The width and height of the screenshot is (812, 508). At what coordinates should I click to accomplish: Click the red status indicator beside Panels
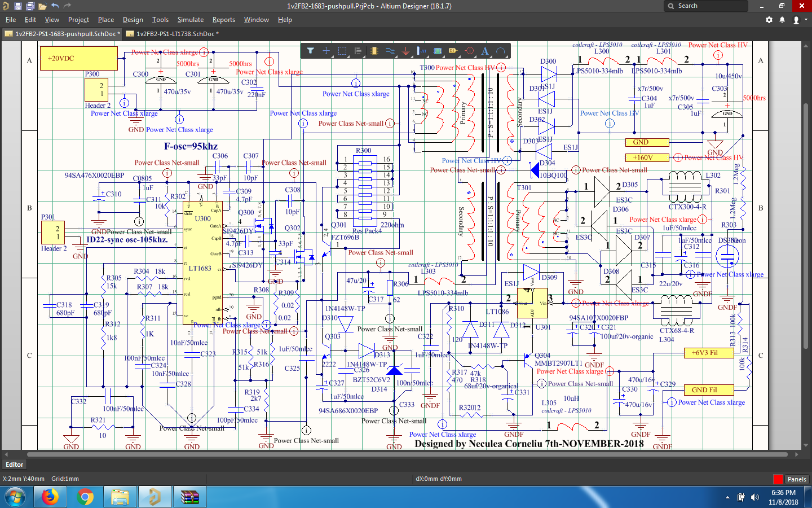[x=778, y=479]
